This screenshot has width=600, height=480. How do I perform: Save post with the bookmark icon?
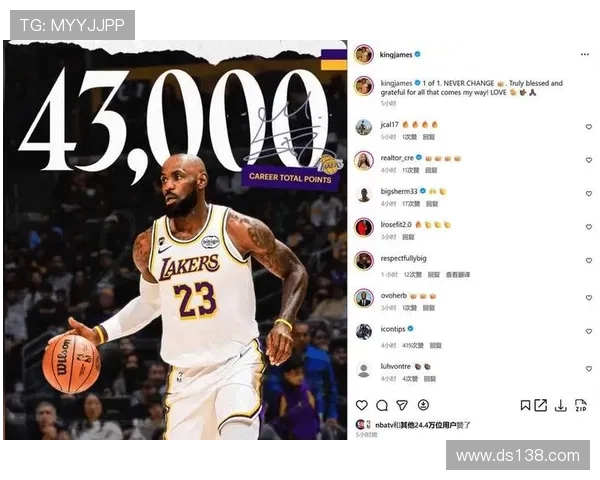pyautogui.click(x=525, y=405)
